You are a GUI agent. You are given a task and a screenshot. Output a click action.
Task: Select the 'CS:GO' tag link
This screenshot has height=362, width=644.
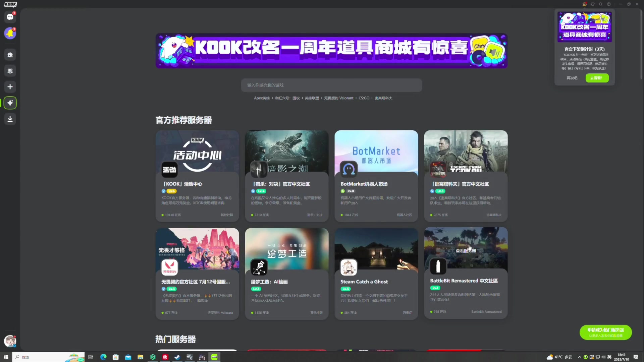click(x=364, y=98)
